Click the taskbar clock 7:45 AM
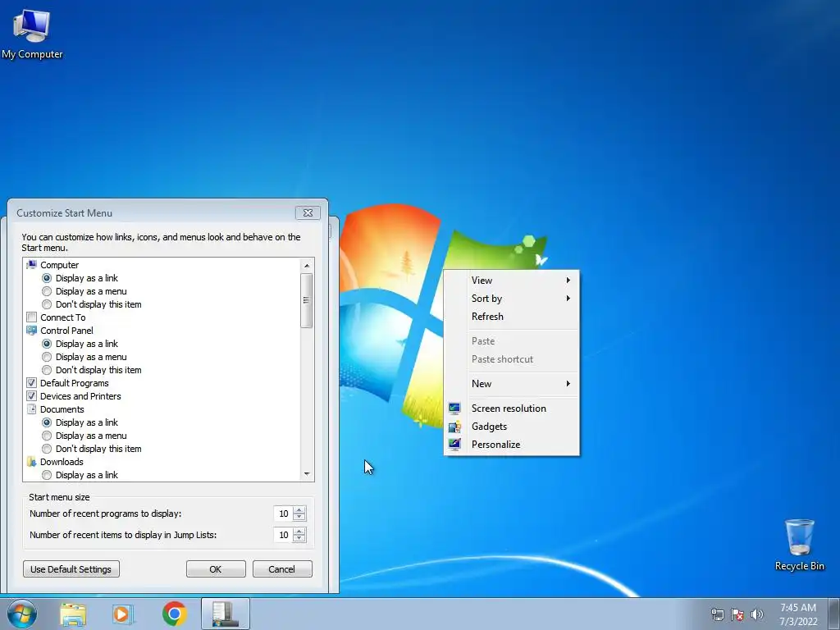The width and height of the screenshot is (840, 630). [x=798, y=608]
